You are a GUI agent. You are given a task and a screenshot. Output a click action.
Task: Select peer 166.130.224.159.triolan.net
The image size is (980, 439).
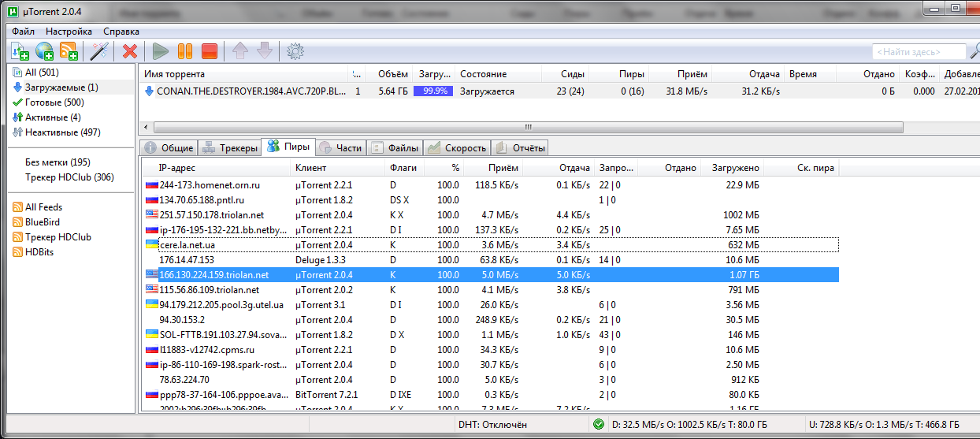coord(491,275)
